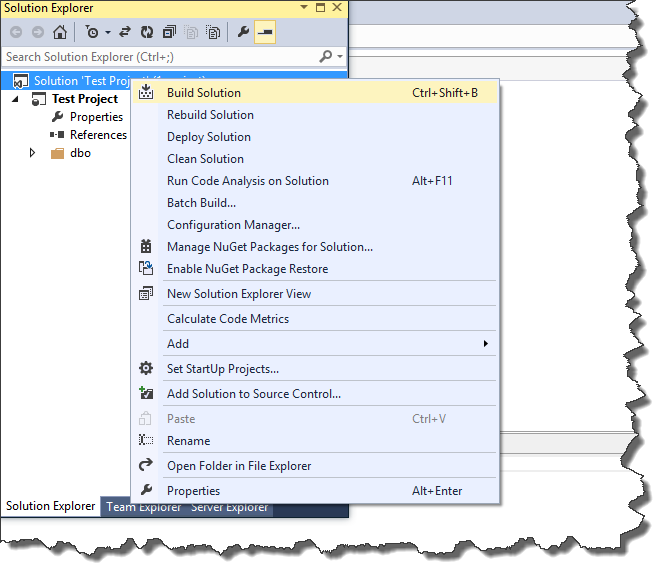This screenshot has height=581, width=667.
Task: Click Sync with Active Document icon
Action: click(125, 32)
